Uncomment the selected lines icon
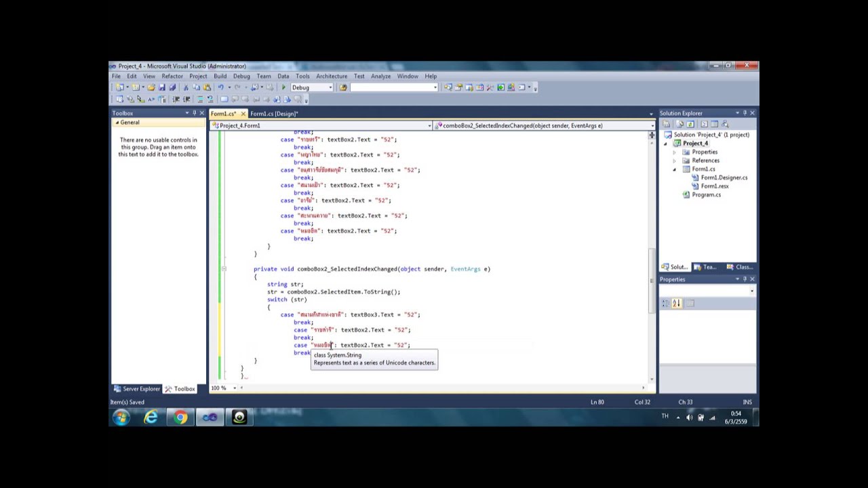Screen dimensions: 868x488 pyautogui.click(x=210, y=100)
